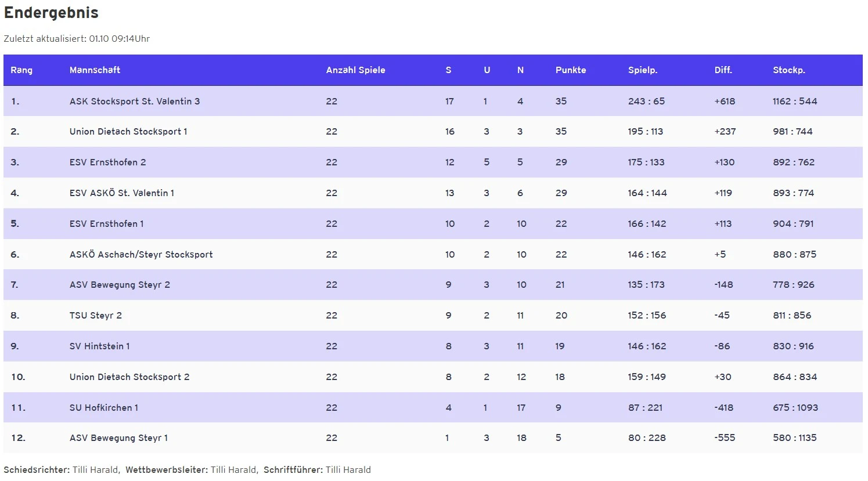Select team ASV Bewegung Steyr 1
The image size is (868, 481).
[x=118, y=438]
